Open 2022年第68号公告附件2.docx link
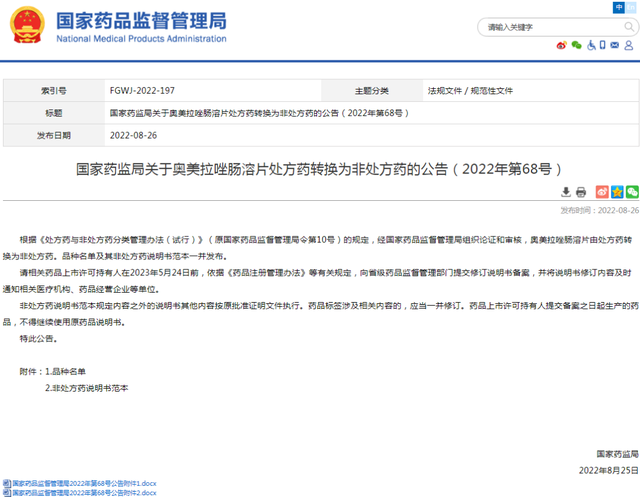The image size is (640, 497). tap(84, 493)
